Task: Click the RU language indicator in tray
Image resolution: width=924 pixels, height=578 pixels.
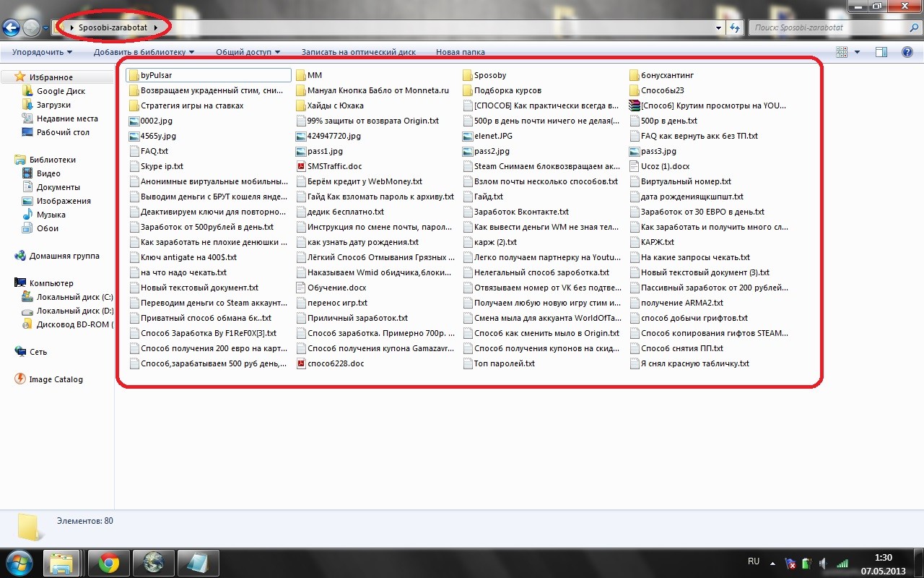Action: (x=754, y=561)
